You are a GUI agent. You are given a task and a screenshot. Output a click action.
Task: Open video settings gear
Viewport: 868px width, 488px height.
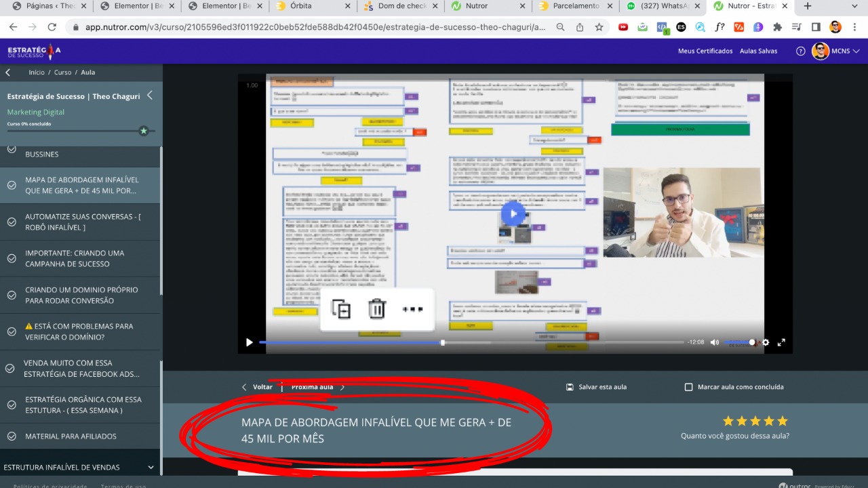pos(766,342)
